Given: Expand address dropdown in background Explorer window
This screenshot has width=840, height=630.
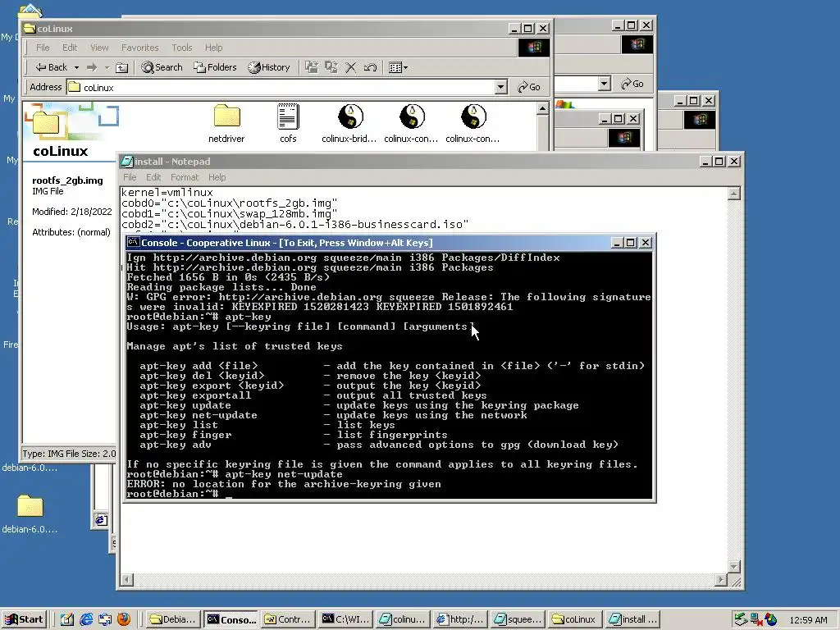Looking at the screenshot, I should point(605,84).
